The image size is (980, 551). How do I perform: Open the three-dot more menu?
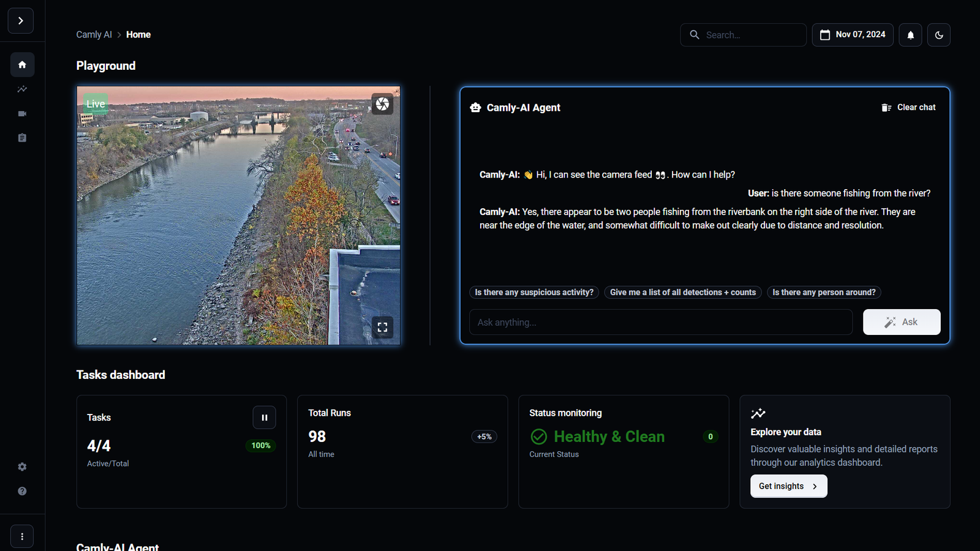[x=22, y=536]
